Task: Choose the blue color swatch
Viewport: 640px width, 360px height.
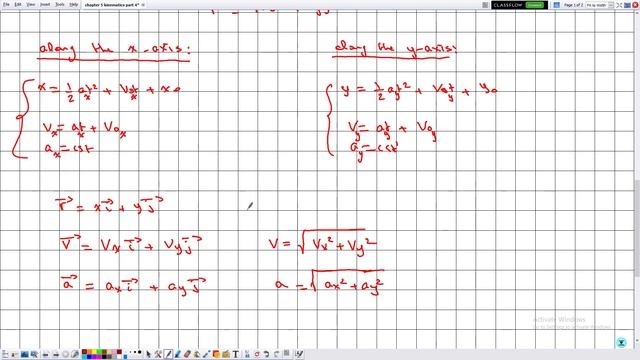Action: pyautogui.click(x=89, y=357)
